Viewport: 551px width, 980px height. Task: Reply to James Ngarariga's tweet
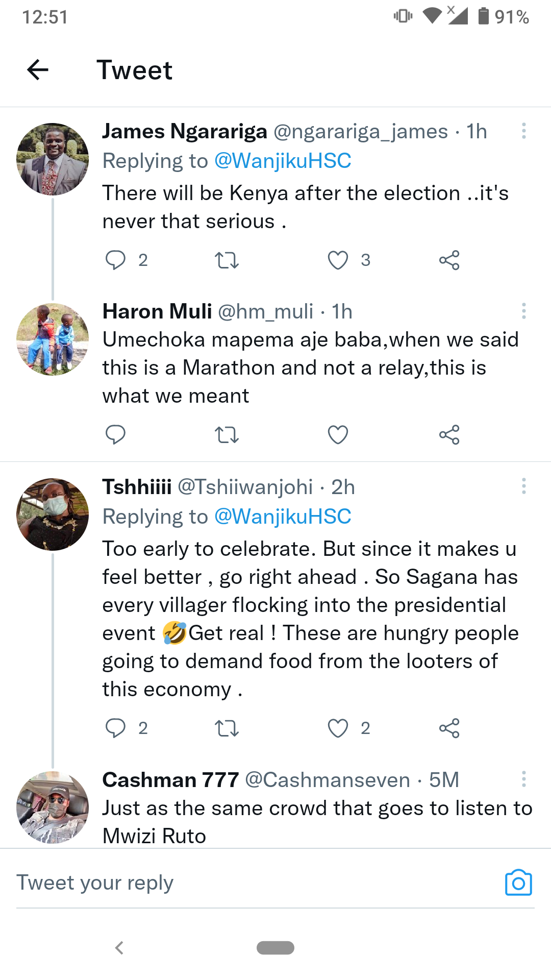(115, 260)
